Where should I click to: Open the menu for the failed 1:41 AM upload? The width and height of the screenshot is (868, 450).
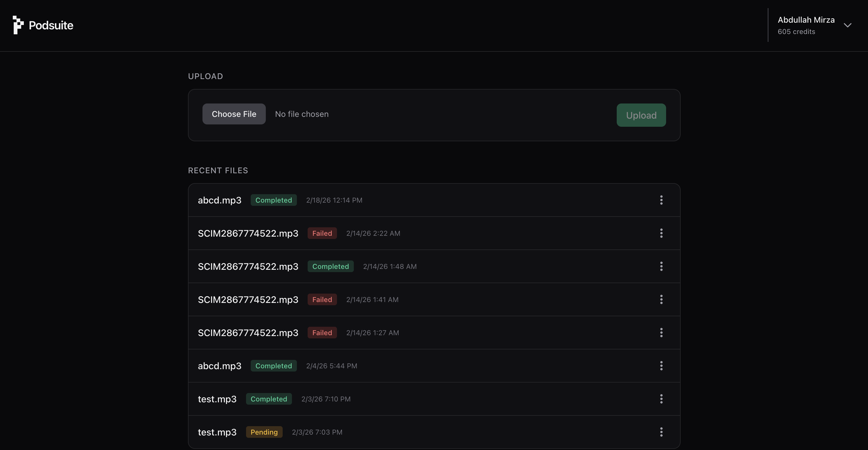point(661,299)
